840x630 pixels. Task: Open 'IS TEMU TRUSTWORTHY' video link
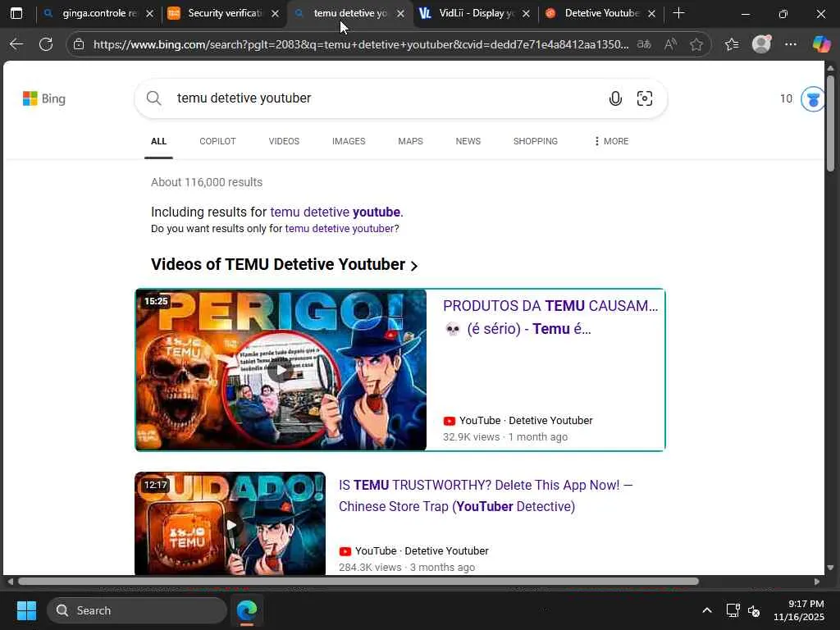[x=486, y=495]
